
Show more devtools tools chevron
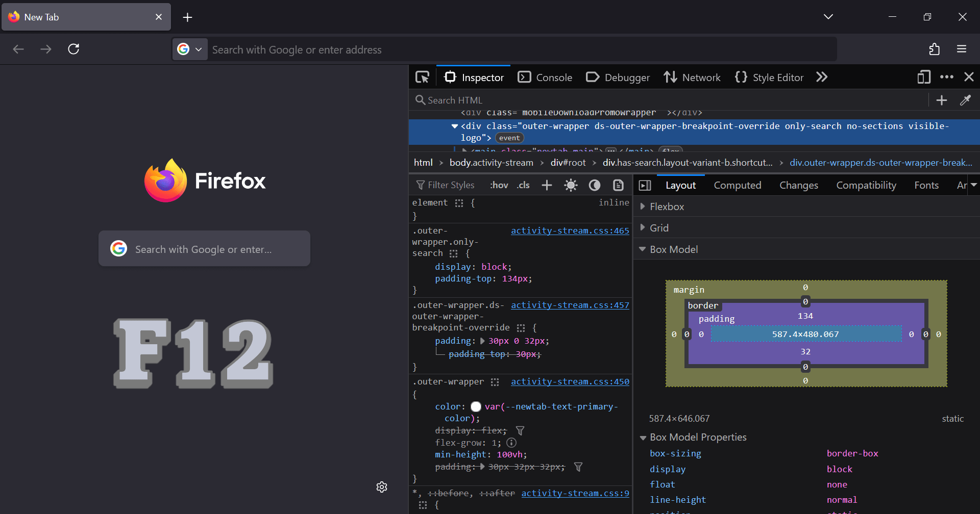pyautogui.click(x=822, y=77)
